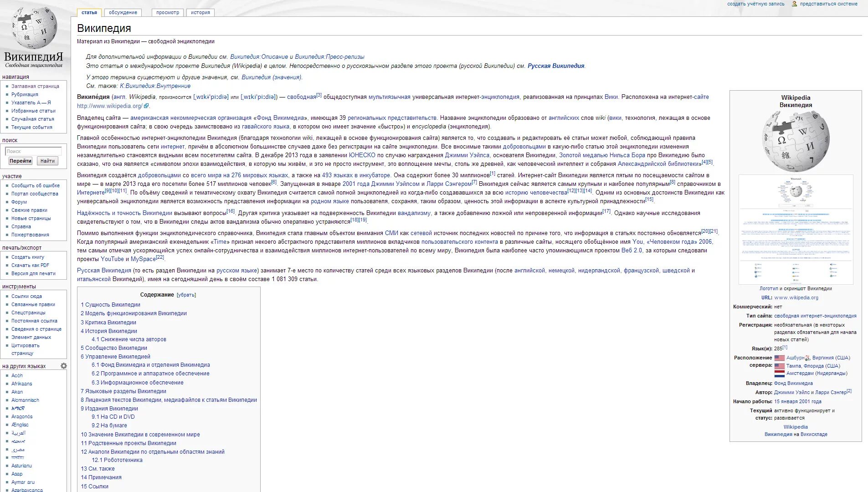Open http://www.wikipedia.org/ external link

[110, 106]
